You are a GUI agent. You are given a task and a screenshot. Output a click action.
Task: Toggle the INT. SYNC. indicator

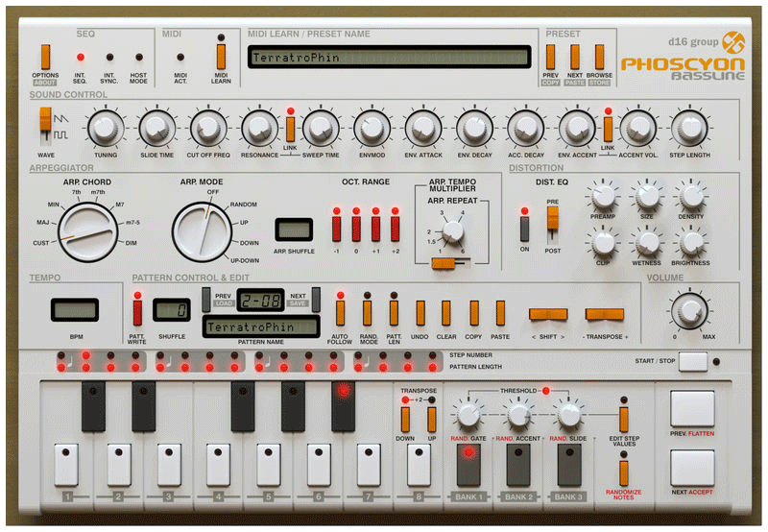tap(109, 58)
